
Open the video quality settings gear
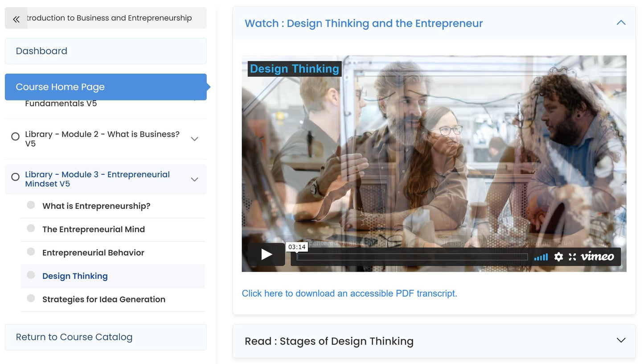tap(558, 257)
